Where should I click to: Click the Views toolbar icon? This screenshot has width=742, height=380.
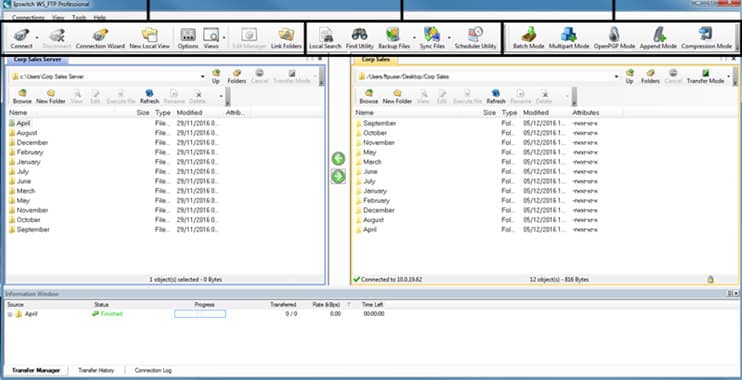(211, 38)
